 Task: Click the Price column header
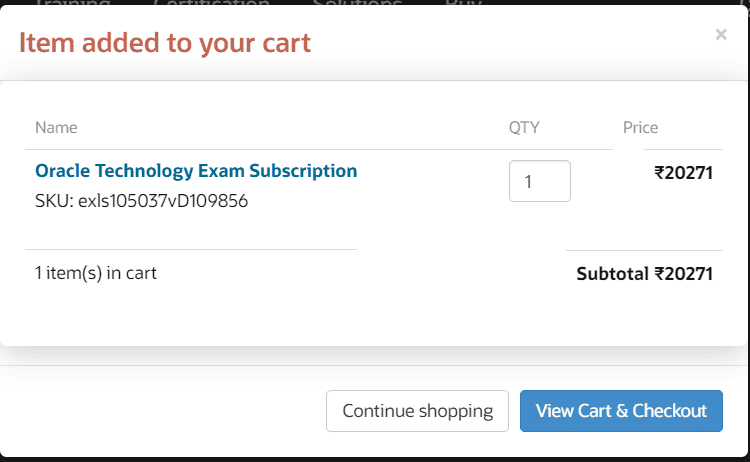pos(640,127)
